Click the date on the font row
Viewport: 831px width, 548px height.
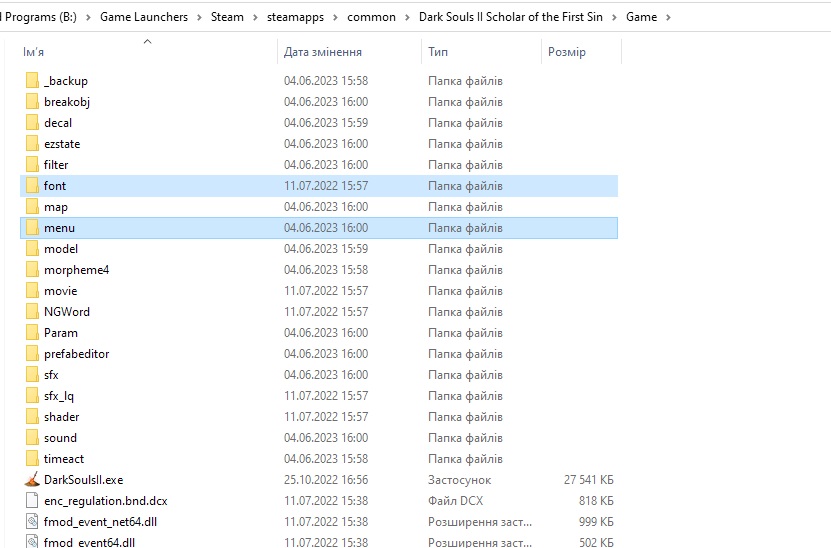click(325, 185)
